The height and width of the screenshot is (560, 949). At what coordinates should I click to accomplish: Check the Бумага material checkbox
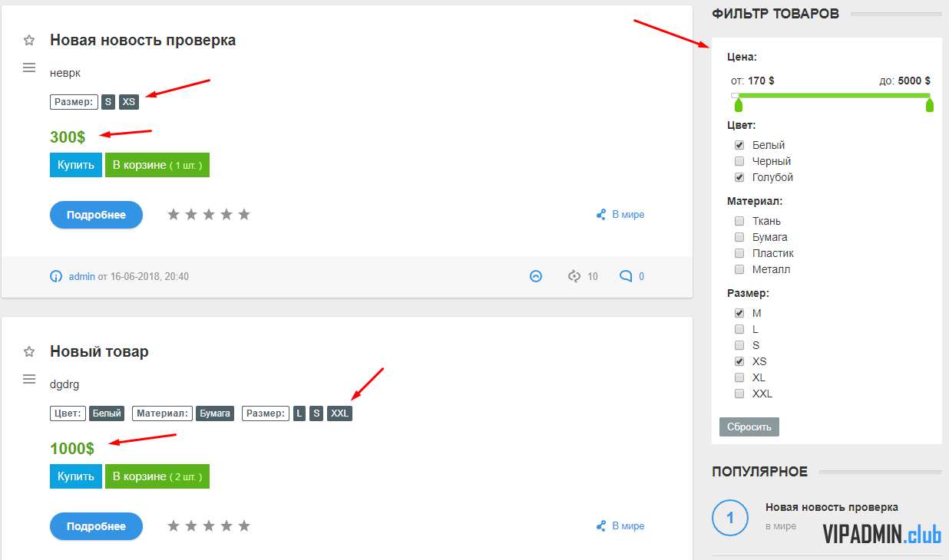(x=739, y=237)
